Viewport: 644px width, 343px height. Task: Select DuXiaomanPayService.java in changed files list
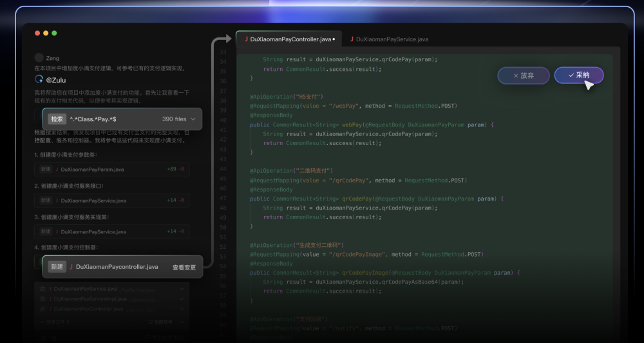click(x=86, y=289)
